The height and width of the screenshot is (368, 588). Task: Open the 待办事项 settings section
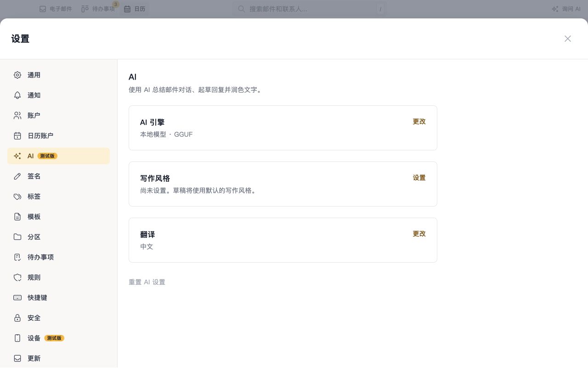[x=58, y=257]
